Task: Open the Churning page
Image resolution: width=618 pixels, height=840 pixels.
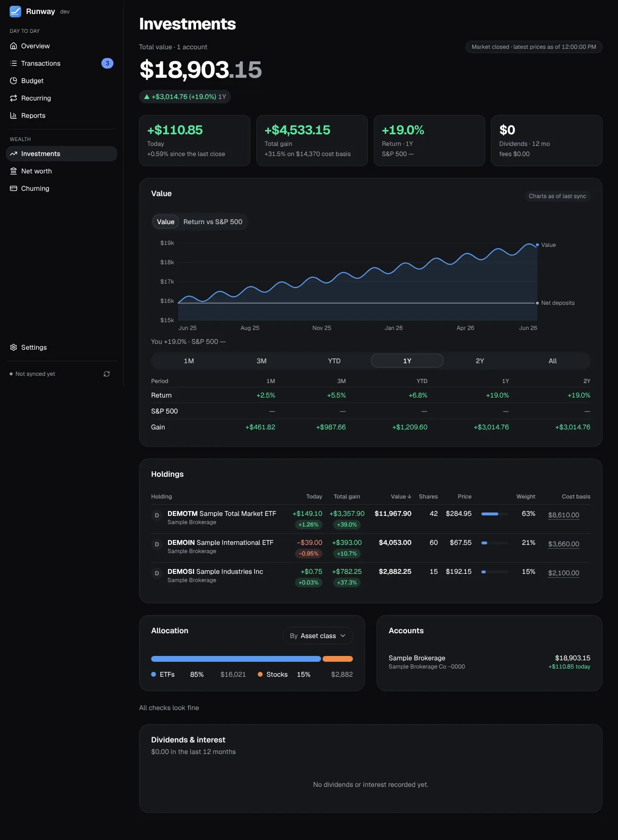Action: tap(61, 188)
